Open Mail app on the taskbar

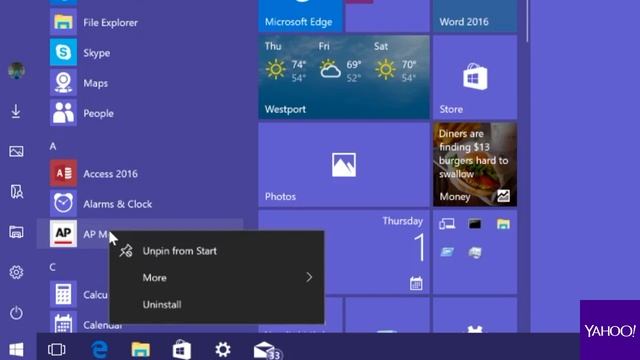pyautogui.click(x=267, y=350)
